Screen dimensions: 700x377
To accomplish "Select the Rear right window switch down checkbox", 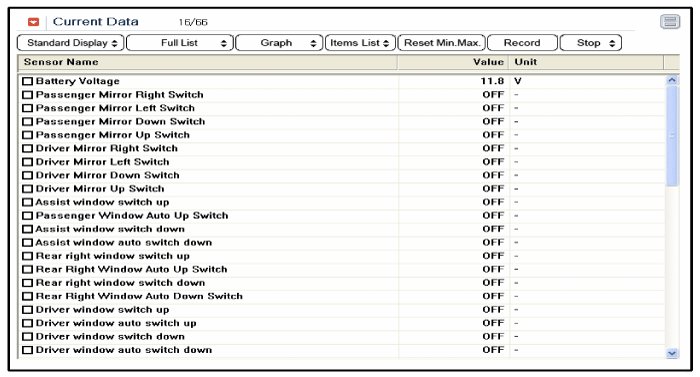I will click(x=28, y=283).
